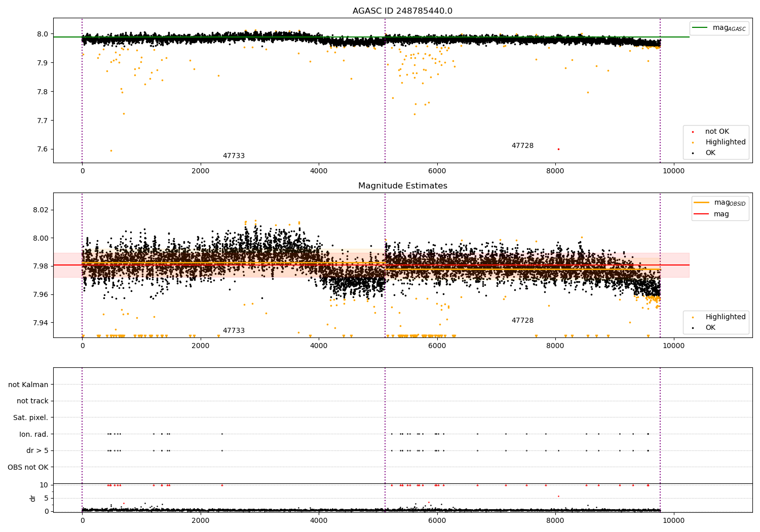Click the 6000 x-axis tick under top plot
Screen dimensions: 760x532
tap(437, 171)
